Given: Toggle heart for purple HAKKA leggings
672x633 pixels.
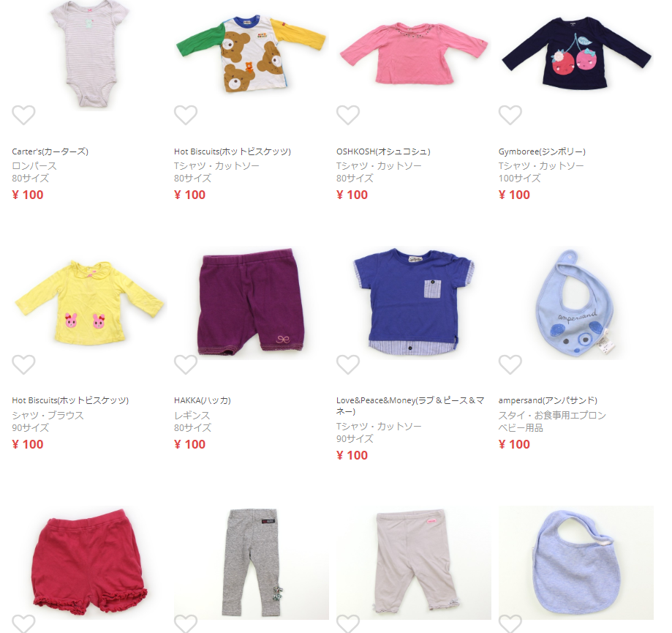Looking at the screenshot, I should (x=186, y=364).
